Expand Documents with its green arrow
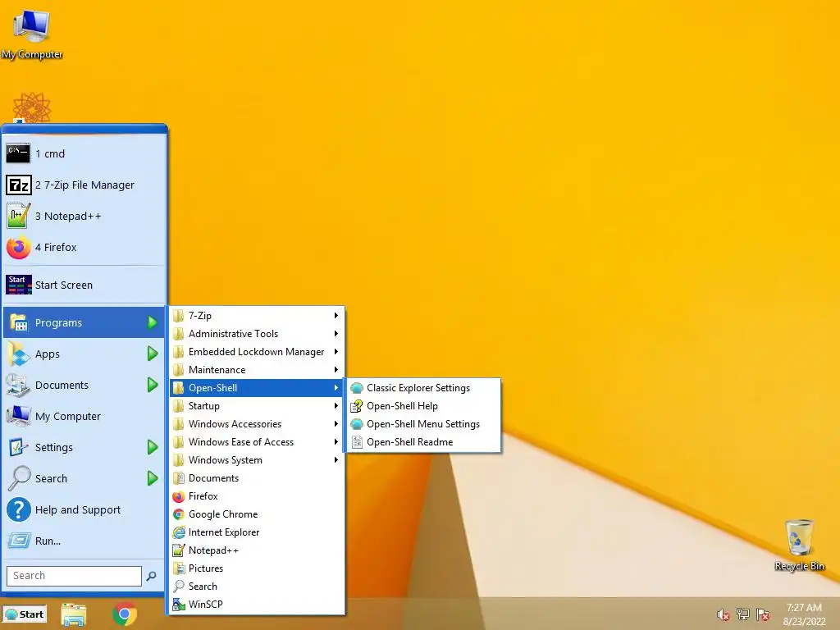 pyautogui.click(x=152, y=385)
